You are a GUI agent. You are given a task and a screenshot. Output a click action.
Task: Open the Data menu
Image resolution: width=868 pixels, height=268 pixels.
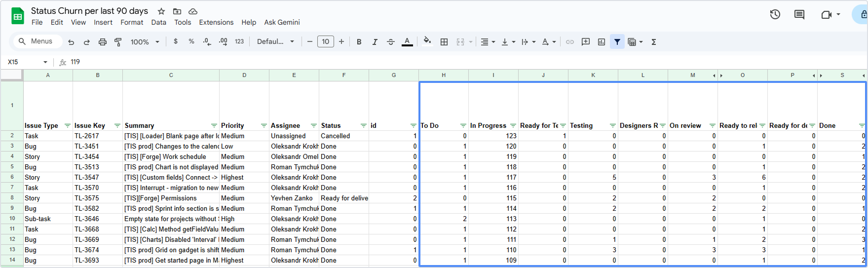click(x=158, y=22)
